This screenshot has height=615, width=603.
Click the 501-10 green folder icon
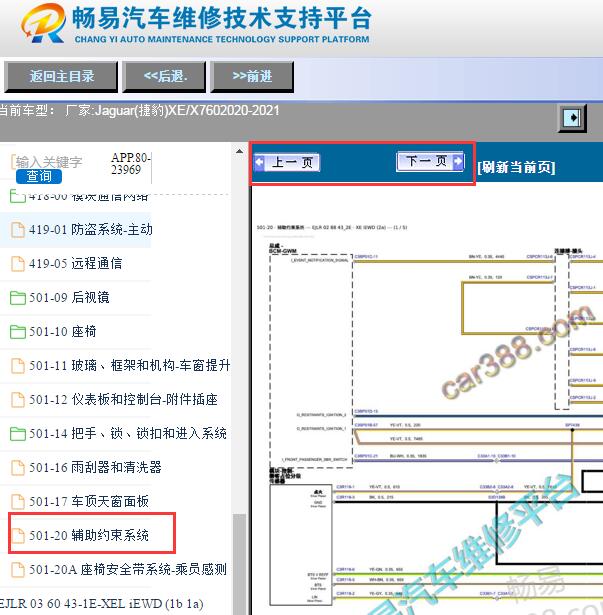click(18, 332)
